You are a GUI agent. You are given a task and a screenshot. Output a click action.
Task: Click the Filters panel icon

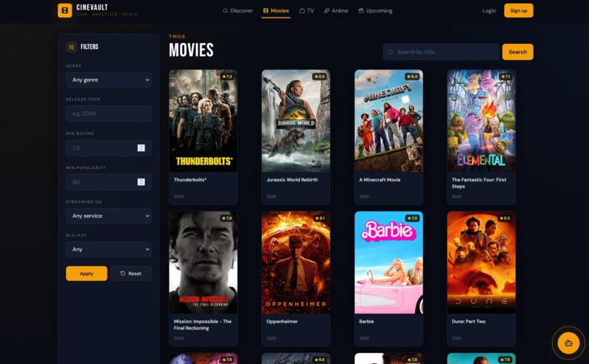pyautogui.click(x=71, y=47)
